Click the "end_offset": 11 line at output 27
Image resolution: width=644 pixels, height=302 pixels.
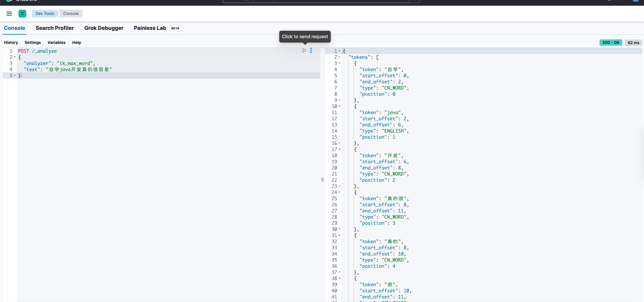(383, 211)
